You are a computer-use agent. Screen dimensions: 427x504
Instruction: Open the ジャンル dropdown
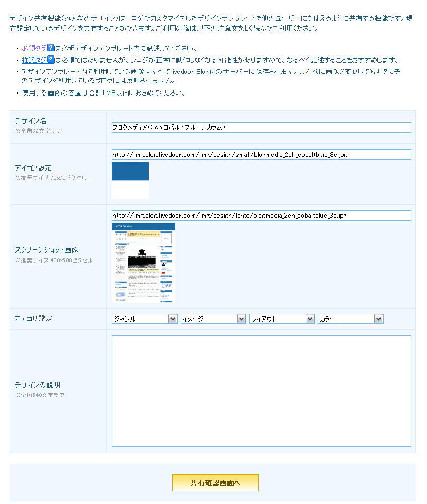click(x=145, y=319)
